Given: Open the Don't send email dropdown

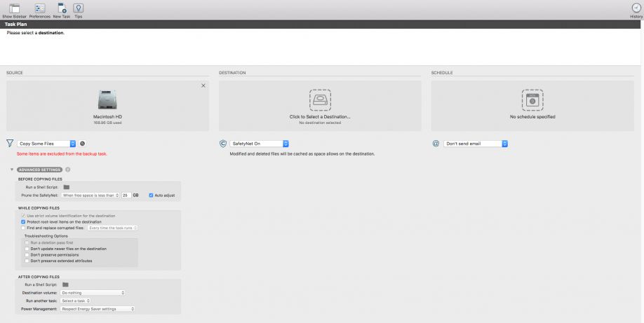Looking at the screenshot, I should coord(475,144).
